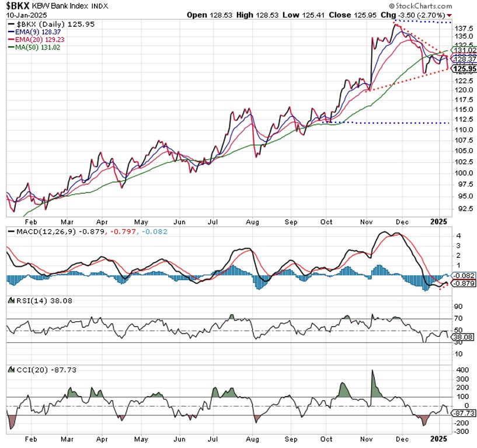Click the MACD value -0.879 axis label
Viewport: 477px width, 448px height.
pos(463,283)
